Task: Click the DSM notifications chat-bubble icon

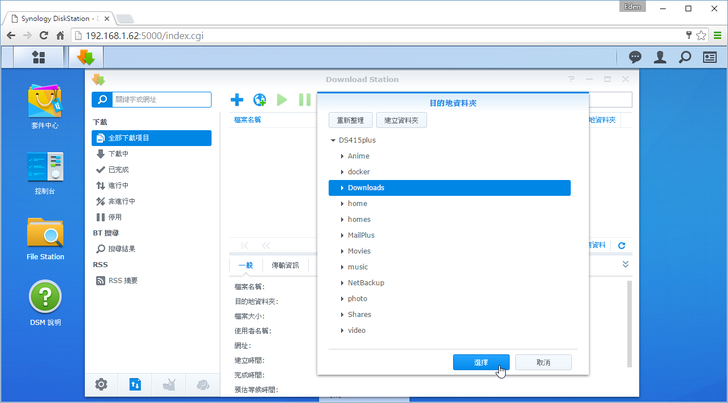Action: point(635,58)
